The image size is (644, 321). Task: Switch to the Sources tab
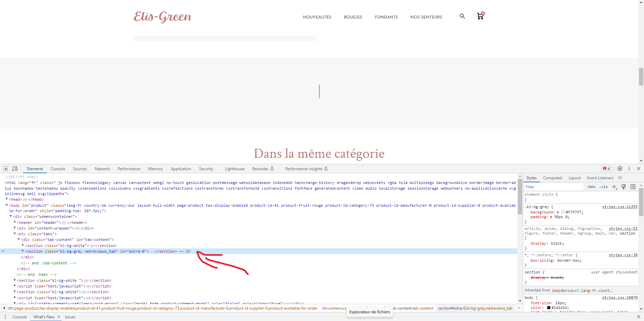tap(80, 169)
